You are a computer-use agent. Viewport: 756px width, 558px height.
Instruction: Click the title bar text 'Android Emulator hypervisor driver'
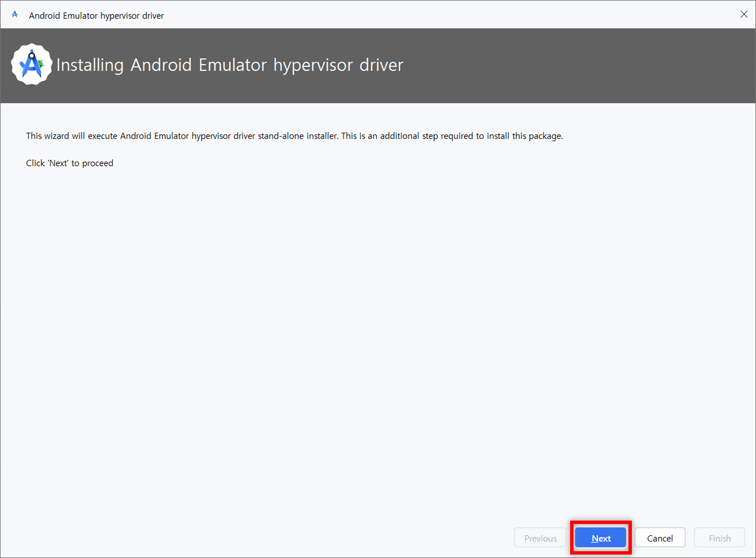(97, 16)
